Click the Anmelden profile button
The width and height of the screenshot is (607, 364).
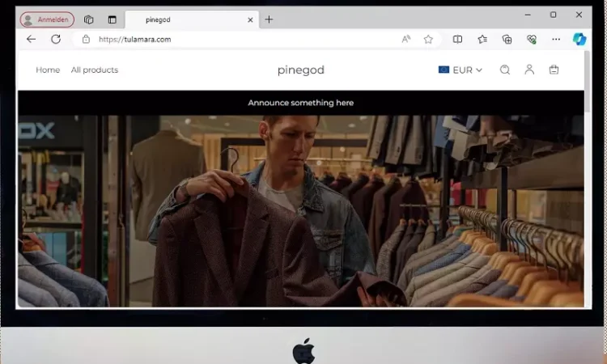(47, 19)
